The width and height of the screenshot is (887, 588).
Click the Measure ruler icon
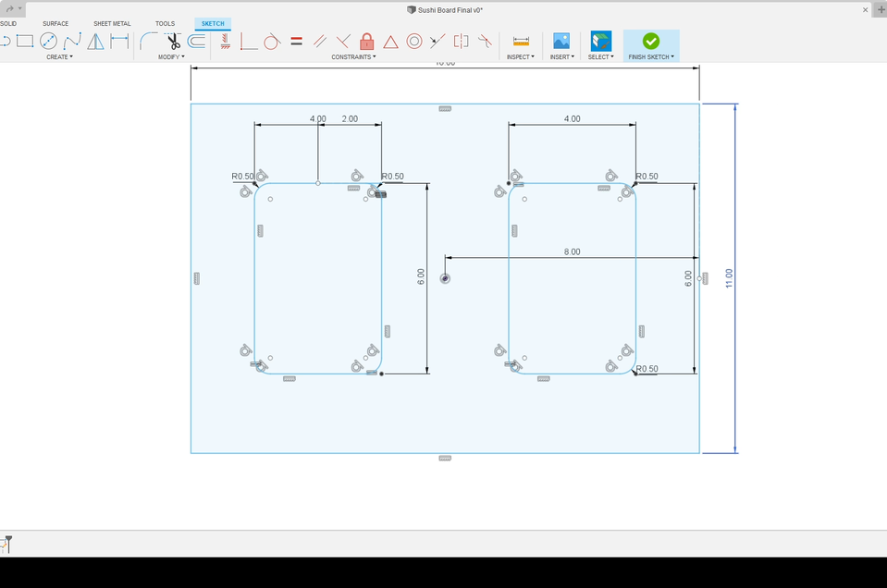pos(521,41)
